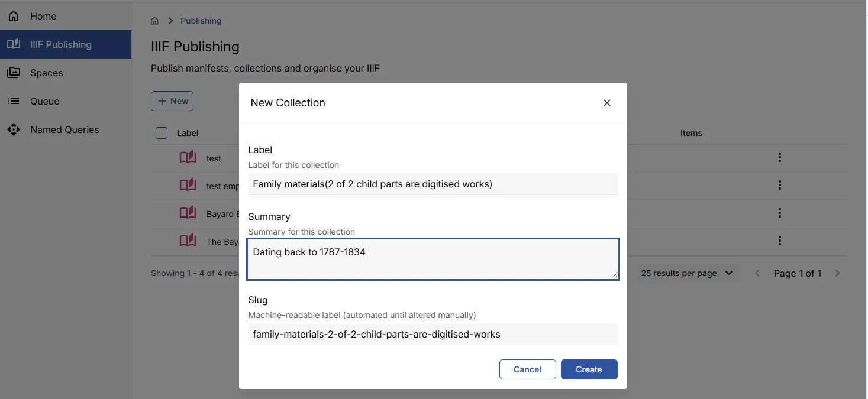
Task: Click the home icon in the breadcrumb
Action: pyautogui.click(x=154, y=20)
